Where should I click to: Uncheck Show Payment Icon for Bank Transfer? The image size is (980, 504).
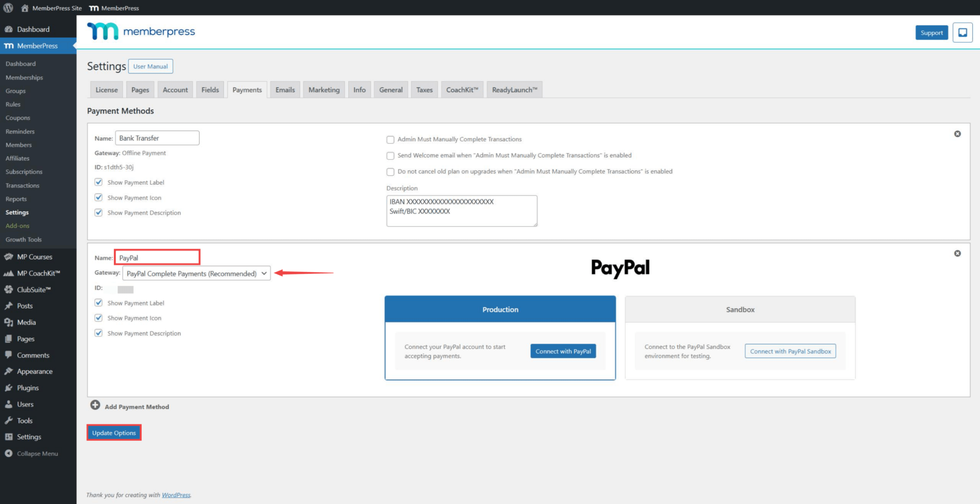point(98,197)
